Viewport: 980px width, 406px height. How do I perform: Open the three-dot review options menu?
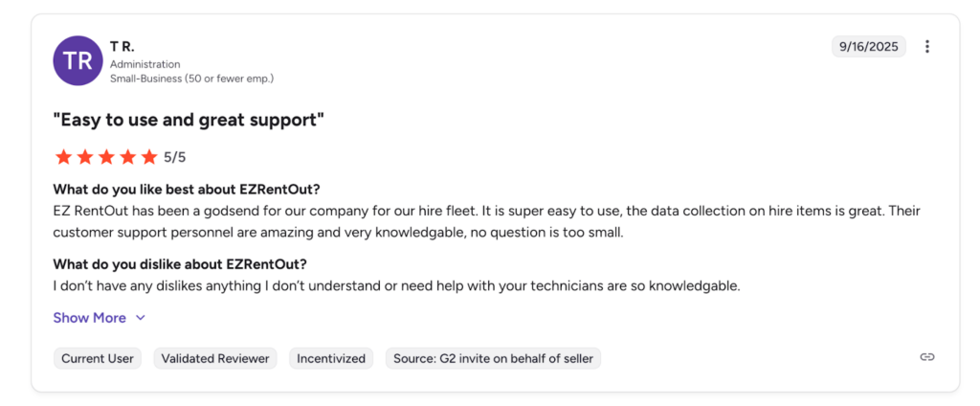point(927,47)
